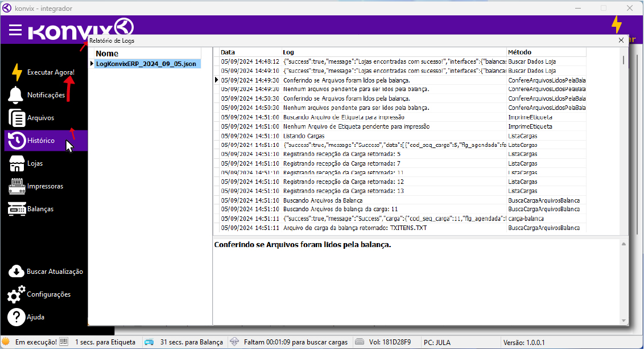644x349 pixels.
Task: Open the Notificações menu entry
Action: tap(46, 95)
